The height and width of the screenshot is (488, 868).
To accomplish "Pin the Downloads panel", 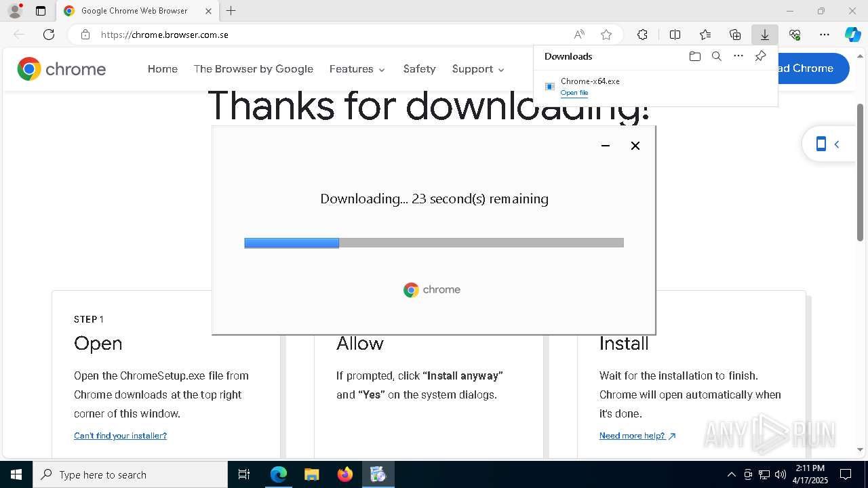I will click(760, 56).
